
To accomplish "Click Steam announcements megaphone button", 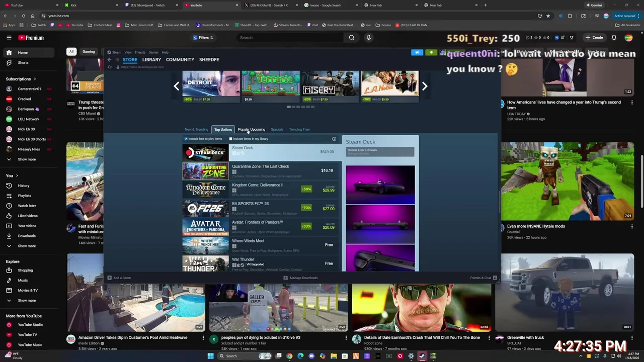I will 417,52.
